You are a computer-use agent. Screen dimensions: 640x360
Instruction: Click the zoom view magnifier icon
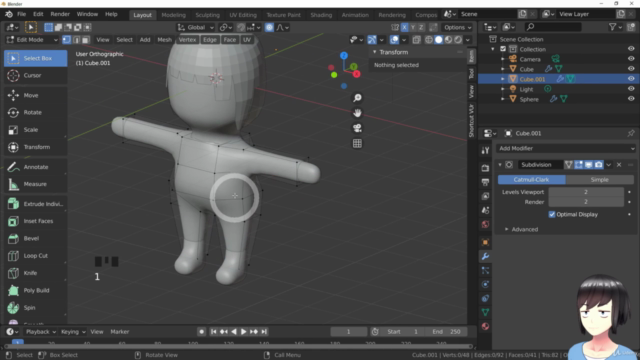click(357, 98)
